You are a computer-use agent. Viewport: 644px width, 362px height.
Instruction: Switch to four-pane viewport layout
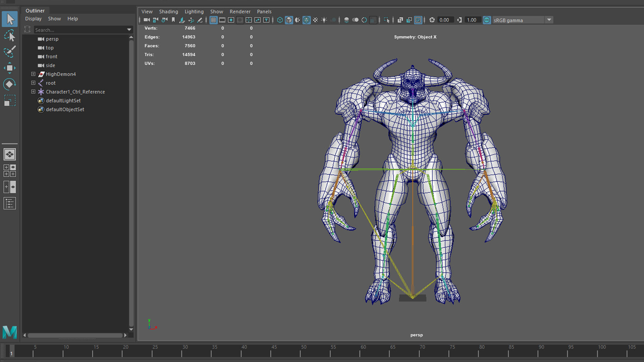10,171
